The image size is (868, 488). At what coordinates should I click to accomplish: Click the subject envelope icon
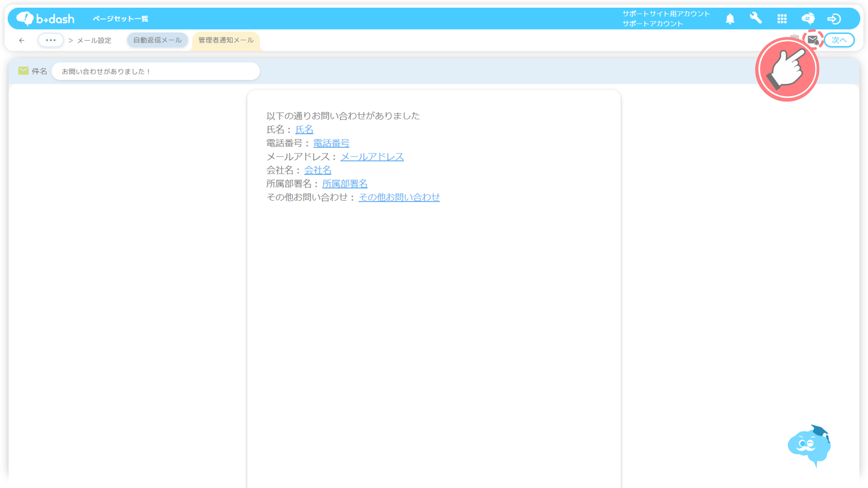click(23, 71)
